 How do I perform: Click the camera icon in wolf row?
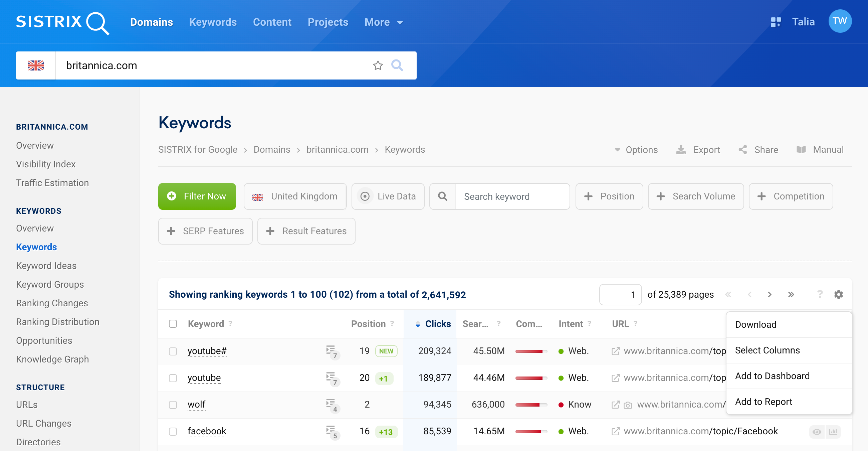[x=628, y=405]
